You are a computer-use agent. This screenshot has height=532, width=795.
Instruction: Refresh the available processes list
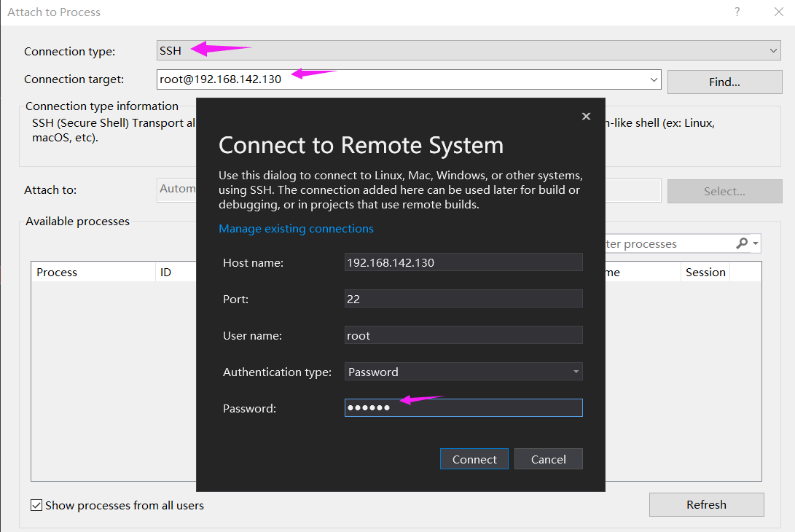pyautogui.click(x=706, y=504)
